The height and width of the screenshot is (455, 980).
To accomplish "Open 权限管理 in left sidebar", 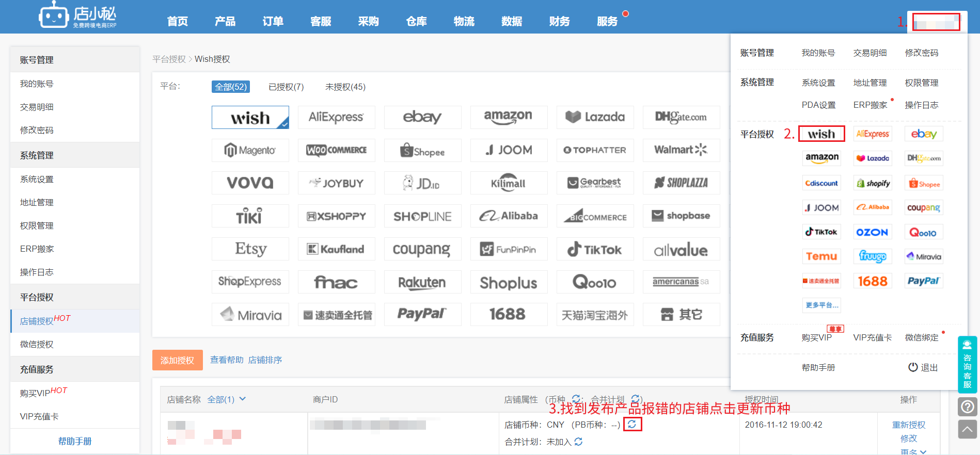I will point(37,225).
